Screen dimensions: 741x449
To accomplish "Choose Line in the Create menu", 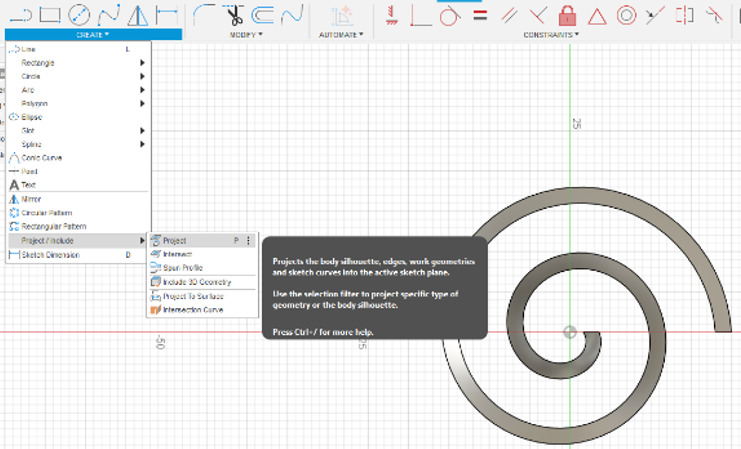I will 78,49.
